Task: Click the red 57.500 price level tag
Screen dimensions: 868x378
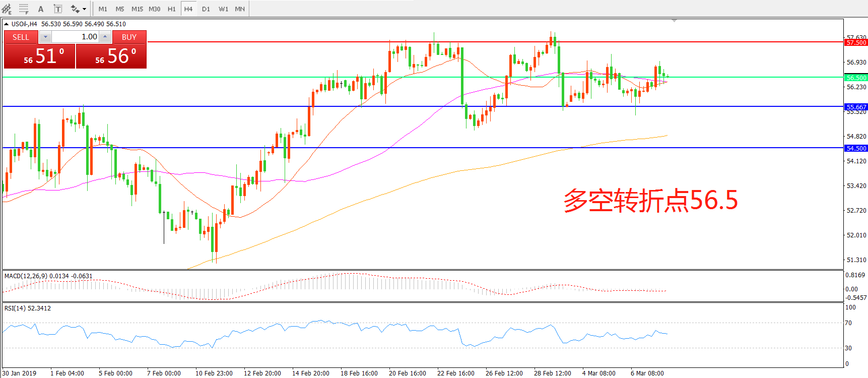Action: (x=856, y=43)
